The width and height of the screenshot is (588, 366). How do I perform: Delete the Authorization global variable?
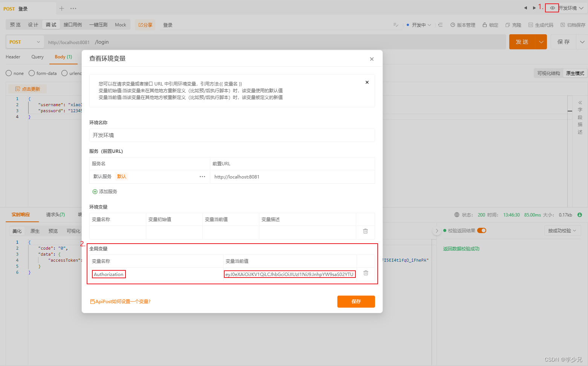click(x=365, y=273)
